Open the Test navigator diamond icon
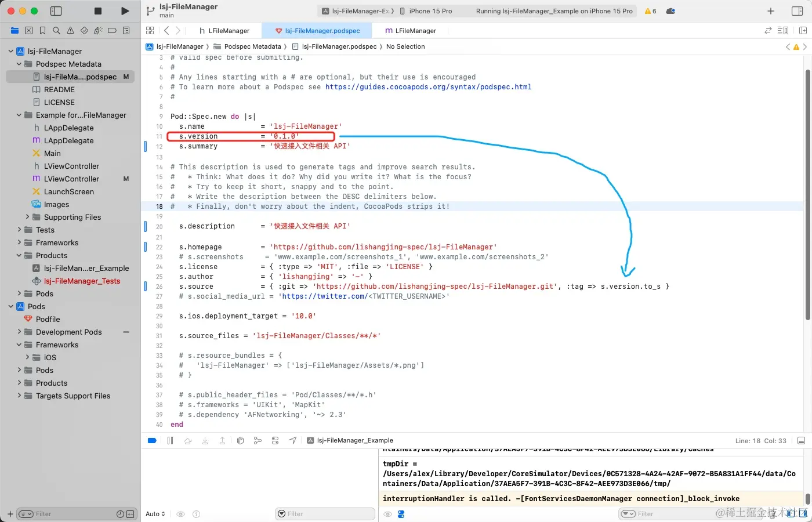Image resolution: width=812 pixels, height=522 pixels. (84, 31)
